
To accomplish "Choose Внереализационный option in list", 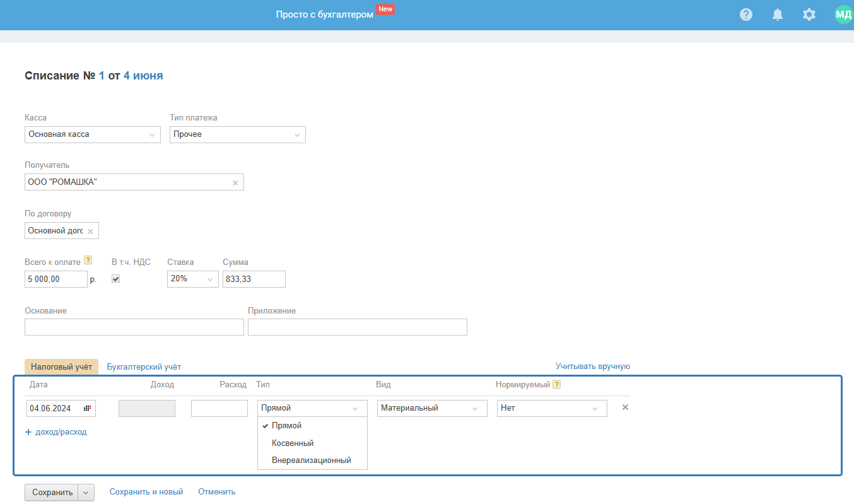I will point(311,460).
